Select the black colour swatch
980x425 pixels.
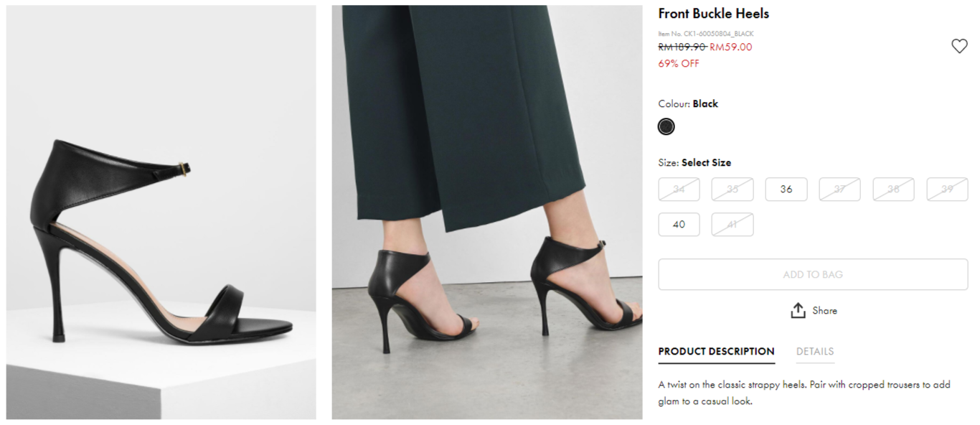coord(666,127)
